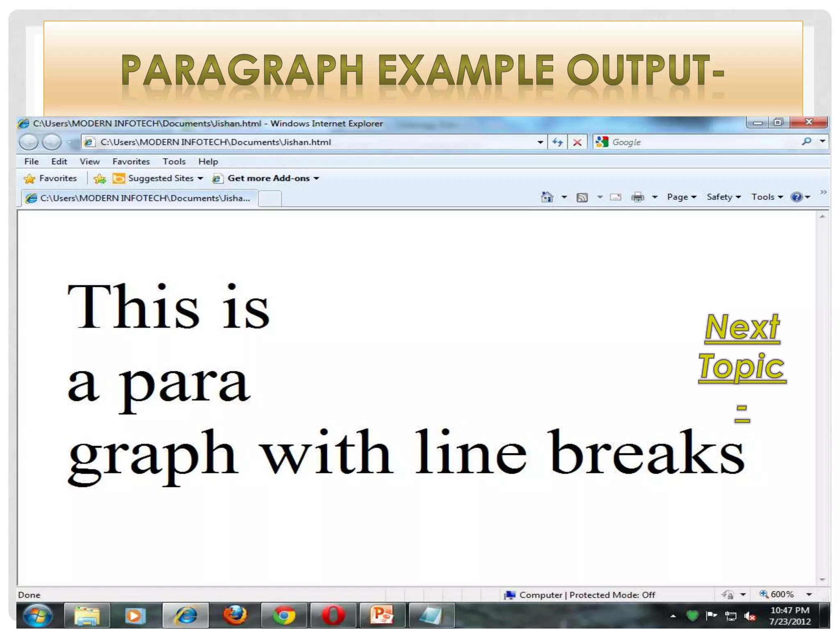Click the Read Mail envelope icon

615,197
